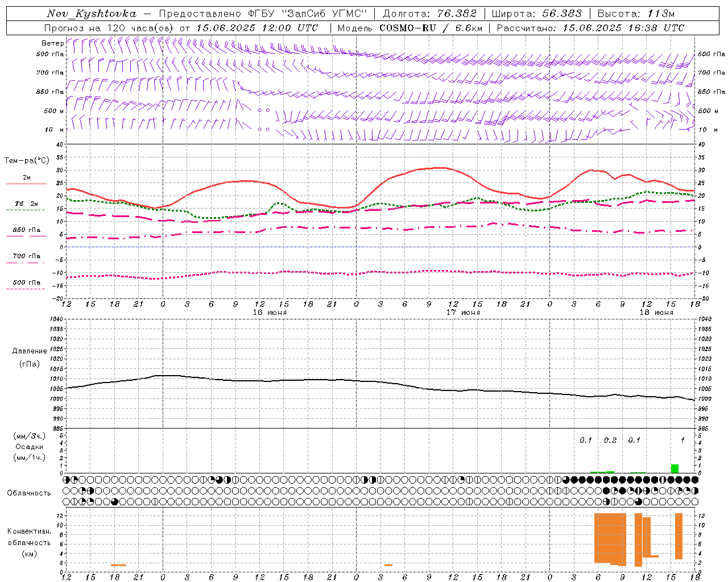Screen dimensions: 728x582
Task: Click the '18 июня' date label
Action: click(x=656, y=313)
